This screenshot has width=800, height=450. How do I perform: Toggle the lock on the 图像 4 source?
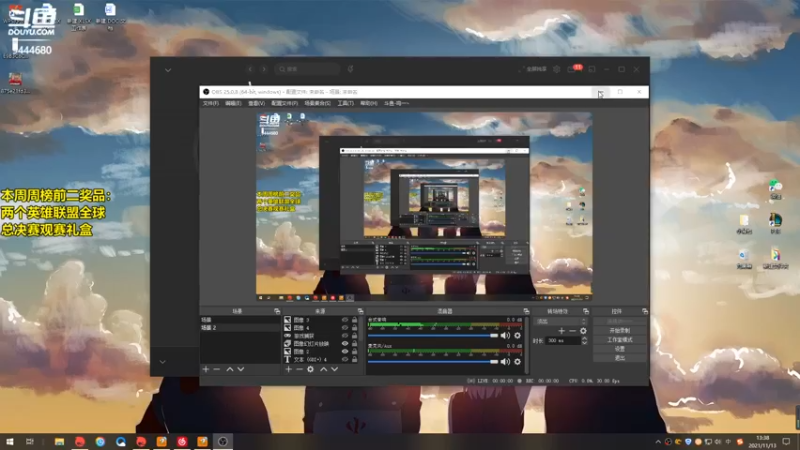coord(355,328)
